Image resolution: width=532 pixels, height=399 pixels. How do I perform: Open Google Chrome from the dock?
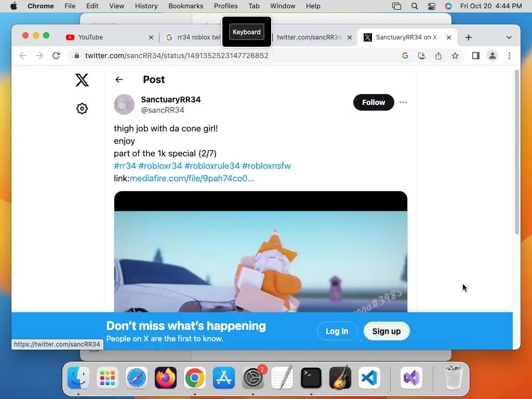click(195, 378)
